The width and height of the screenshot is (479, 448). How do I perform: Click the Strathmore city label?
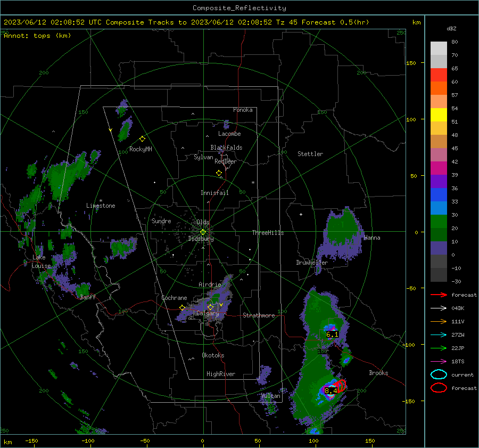[259, 315]
